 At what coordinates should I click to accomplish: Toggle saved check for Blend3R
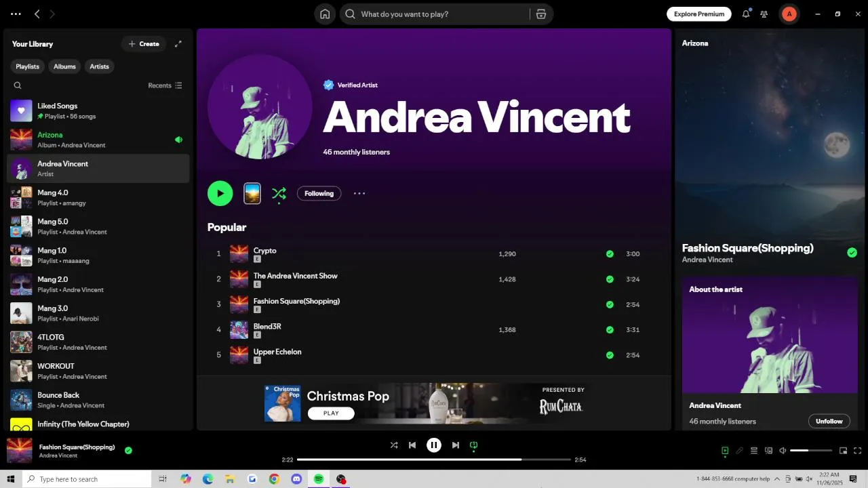point(610,330)
